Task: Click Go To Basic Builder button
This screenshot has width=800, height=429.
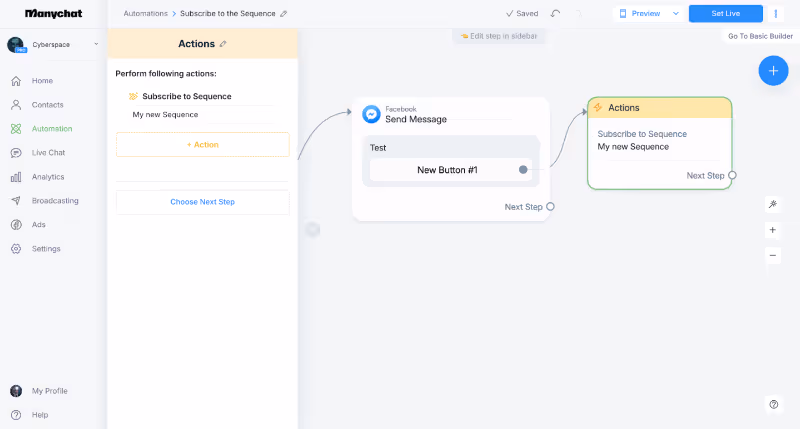Action: tap(760, 36)
